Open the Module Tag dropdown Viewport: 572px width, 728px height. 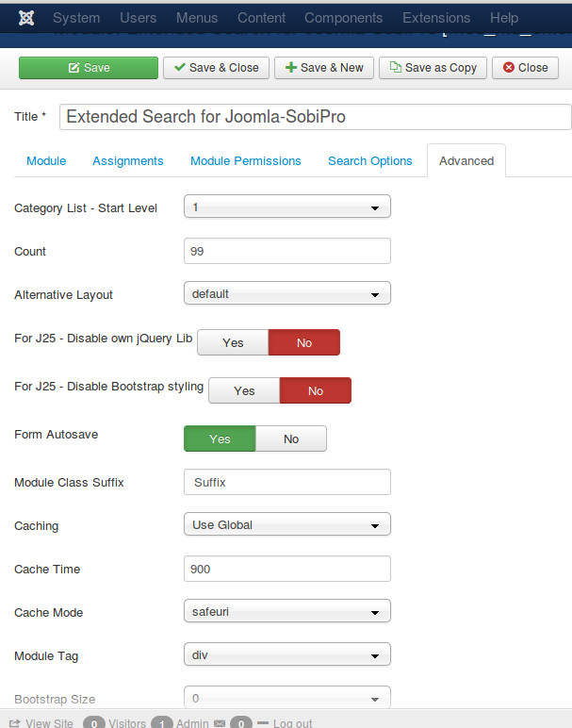[287, 654]
